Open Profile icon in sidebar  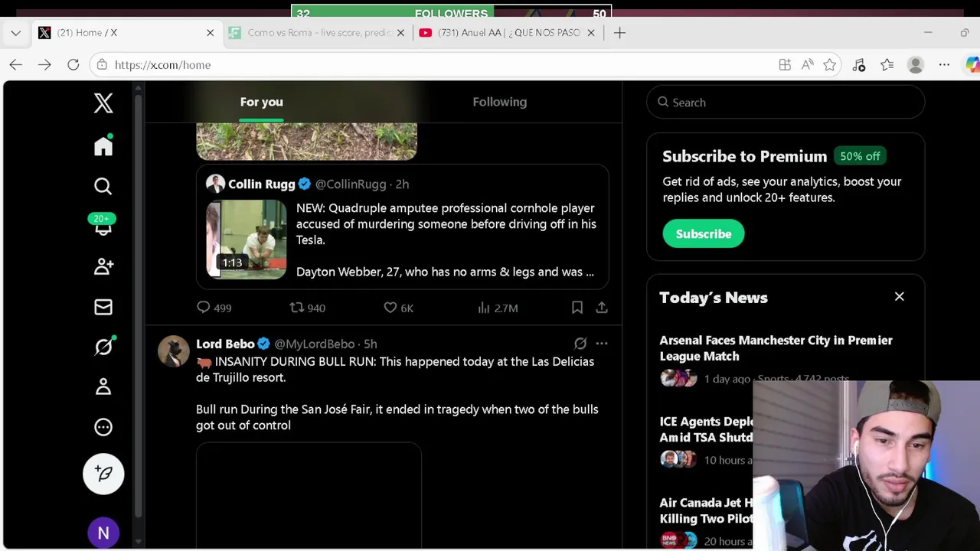103,386
